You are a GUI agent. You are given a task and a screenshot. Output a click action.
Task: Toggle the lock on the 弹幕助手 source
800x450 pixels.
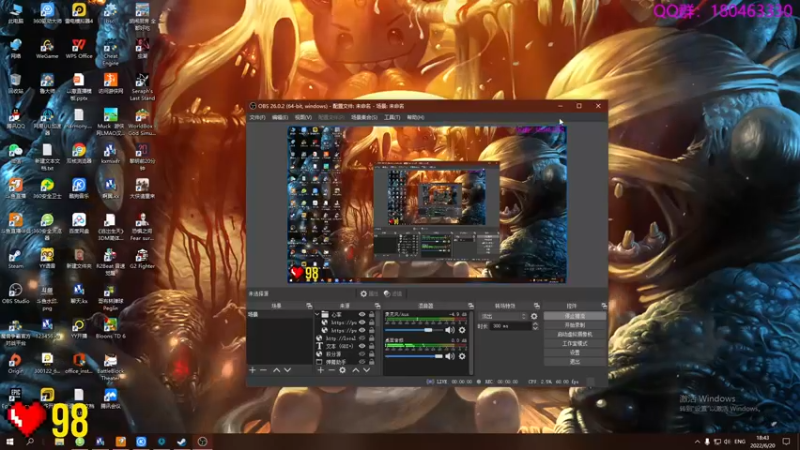point(371,362)
